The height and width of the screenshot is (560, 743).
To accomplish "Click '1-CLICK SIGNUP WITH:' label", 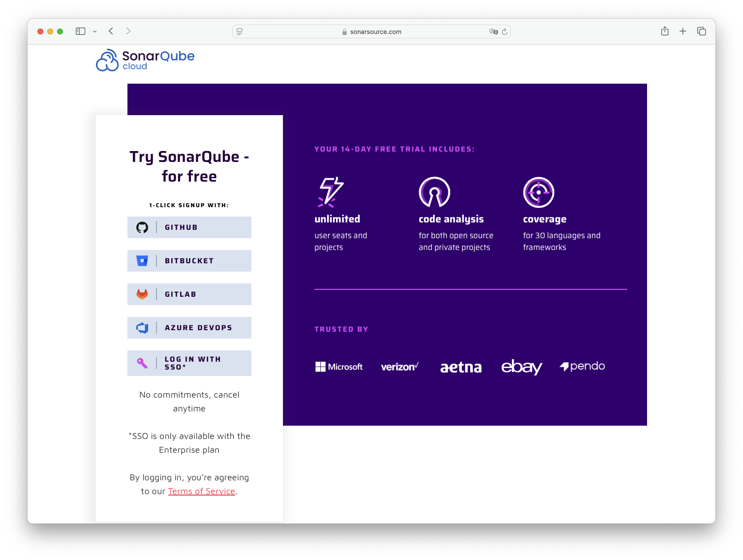I will pyautogui.click(x=189, y=205).
